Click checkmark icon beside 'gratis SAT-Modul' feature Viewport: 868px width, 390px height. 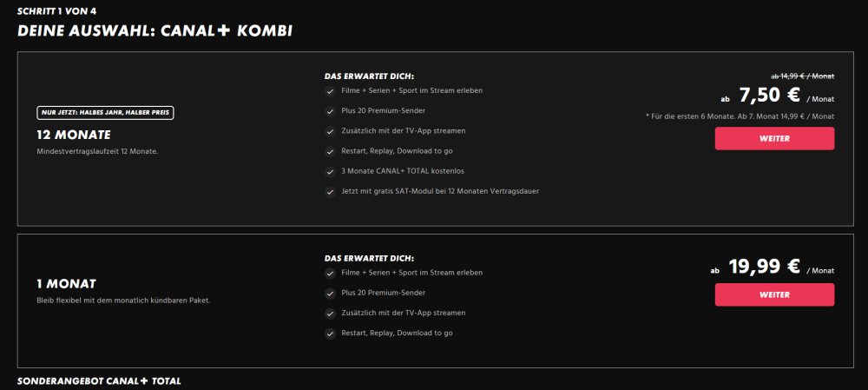click(330, 191)
